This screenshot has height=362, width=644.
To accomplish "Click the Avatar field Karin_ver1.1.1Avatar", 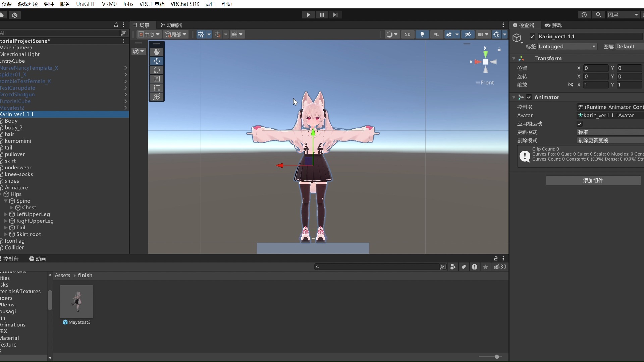I will click(x=610, y=115).
